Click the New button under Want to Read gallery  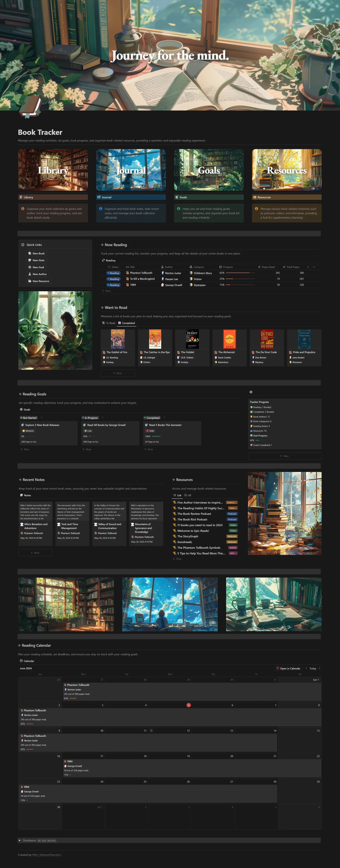point(118,373)
